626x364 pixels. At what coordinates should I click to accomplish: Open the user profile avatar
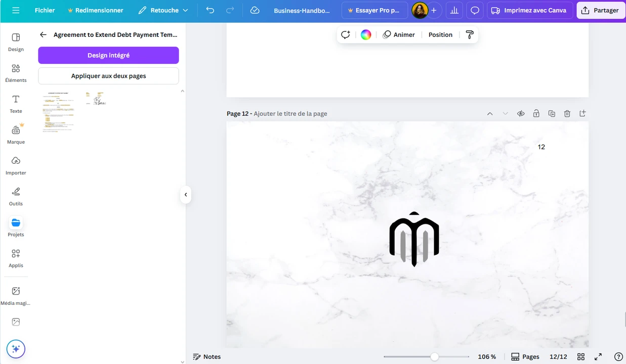click(420, 10)
